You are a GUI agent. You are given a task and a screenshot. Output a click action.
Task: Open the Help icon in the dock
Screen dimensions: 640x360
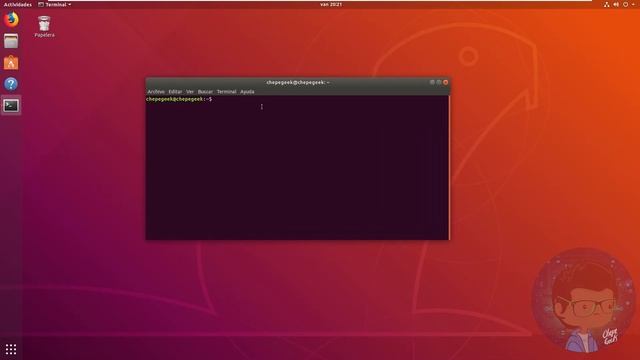(11, 84)
